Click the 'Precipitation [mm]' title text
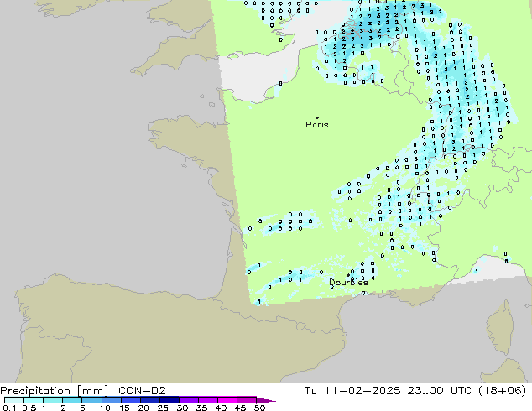Image resolution: width=532 pixels, height=411 pixels. (55, 391)
